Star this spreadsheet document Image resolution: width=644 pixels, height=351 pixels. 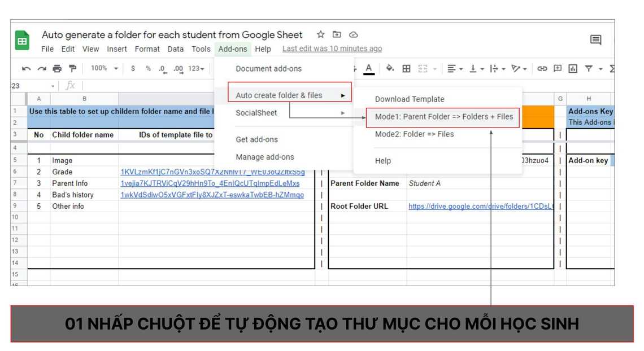[320, 35]
